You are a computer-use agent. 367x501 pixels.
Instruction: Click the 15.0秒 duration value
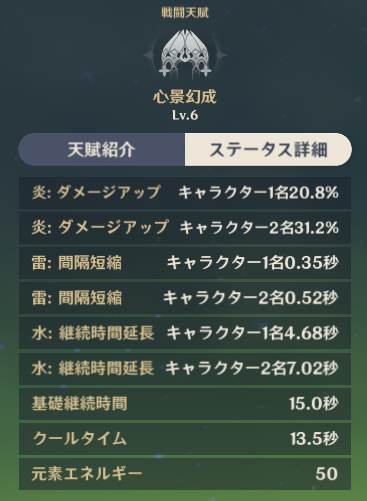click(x=314, y=404)
